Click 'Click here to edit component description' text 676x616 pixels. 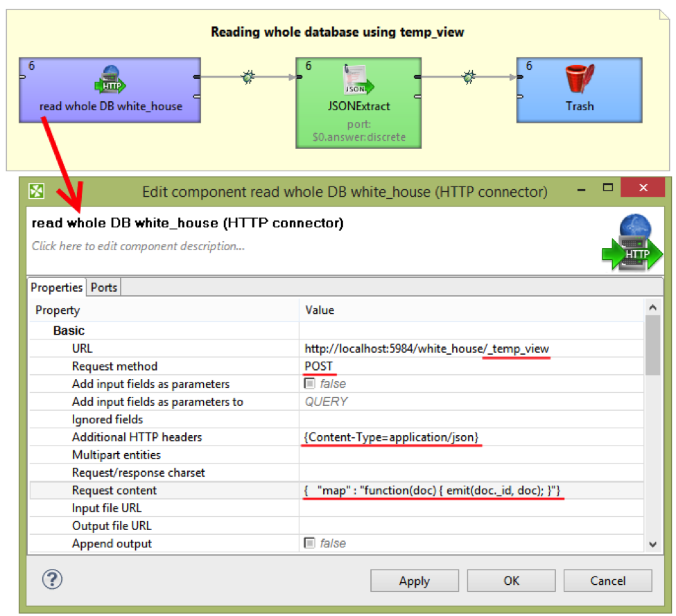(138, 246)
